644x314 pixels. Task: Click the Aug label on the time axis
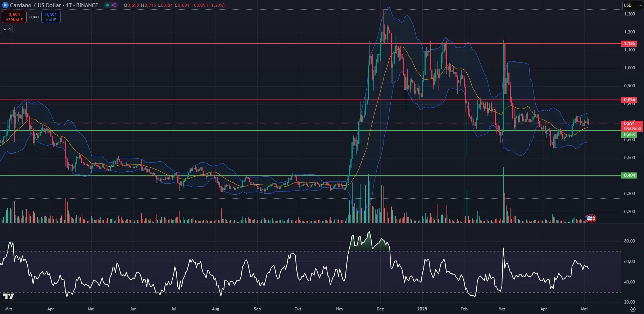coord(216,309)
